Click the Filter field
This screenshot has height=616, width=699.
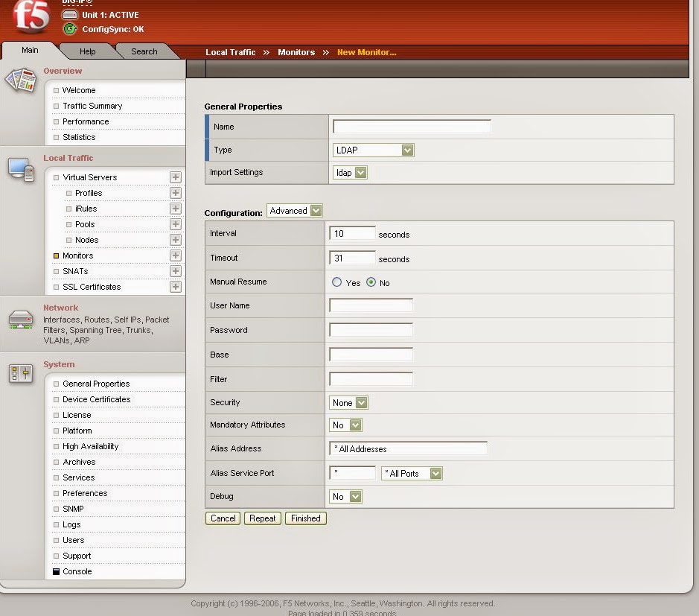[371, 378]
